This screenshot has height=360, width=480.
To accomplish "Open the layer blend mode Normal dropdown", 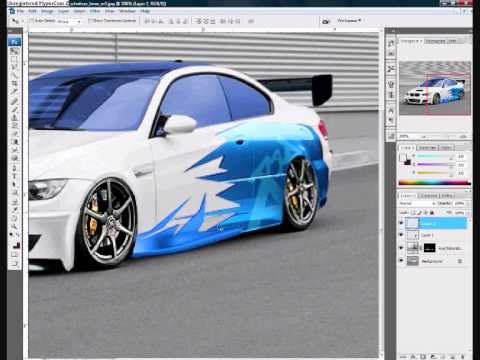I will 418,203.
